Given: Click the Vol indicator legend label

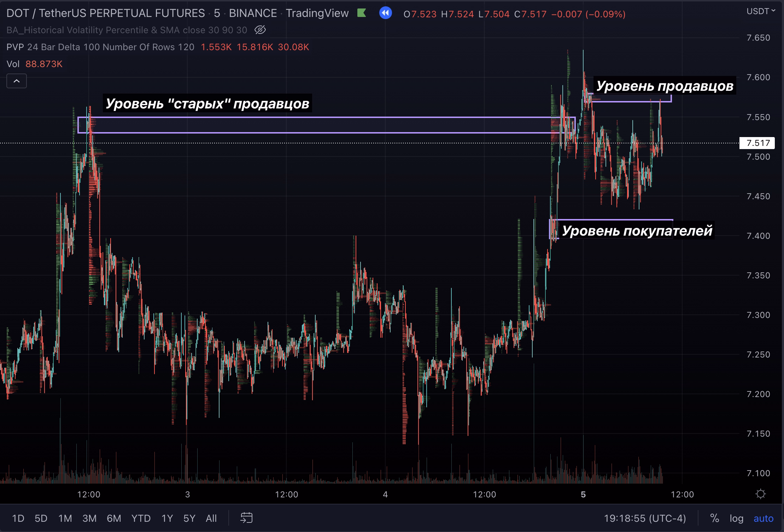Looking at the screenshot, I should (13, 64).
